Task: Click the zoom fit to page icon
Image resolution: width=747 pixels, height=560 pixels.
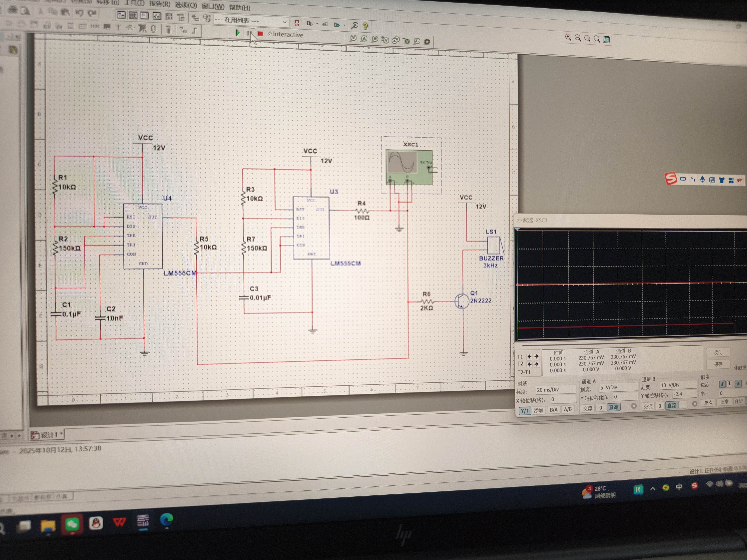Action: point(597,39)
